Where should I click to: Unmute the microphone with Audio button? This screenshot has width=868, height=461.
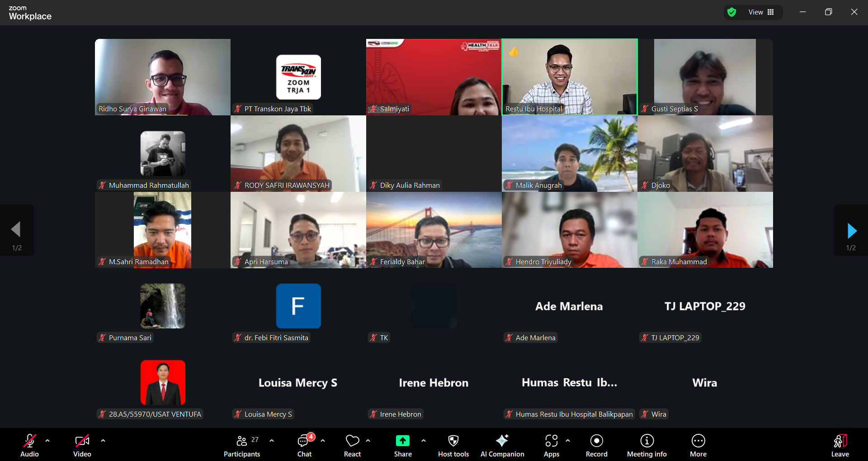point(29,441)
